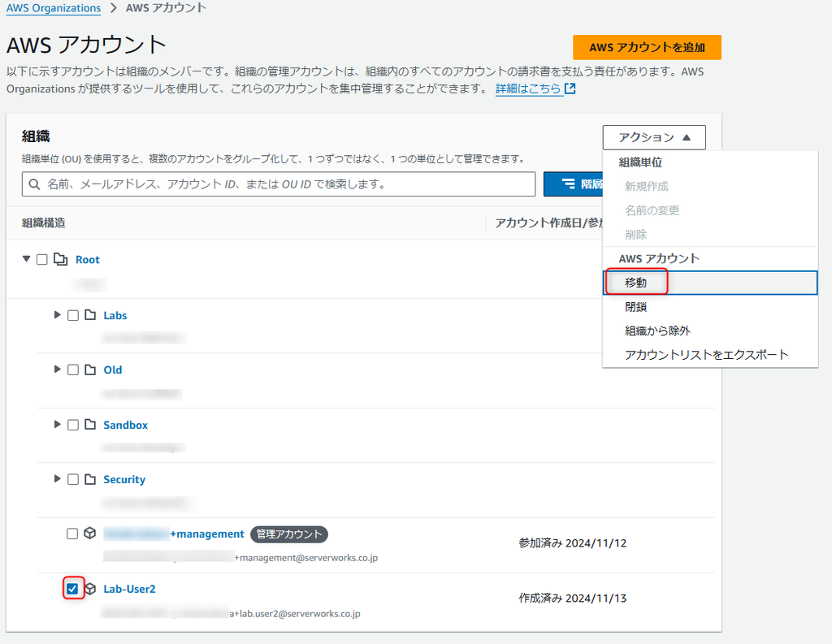Image resolution: width=832 pixels, height=644 pixels.
Task: Click the 管理アカウント badge
Action: click(x=289, y=534)
